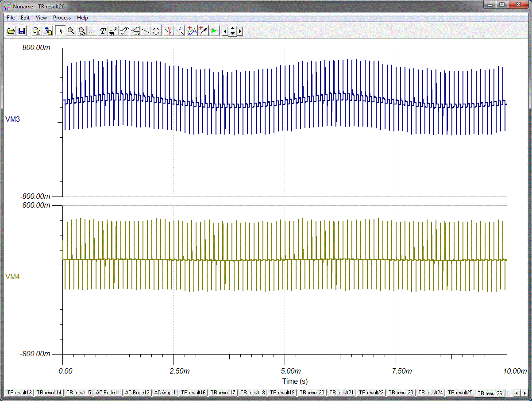Image resolution: width=532 pixels, height=401 pixels.
Task: Click the Save diskette icon
Action: (x=21, y=31)
